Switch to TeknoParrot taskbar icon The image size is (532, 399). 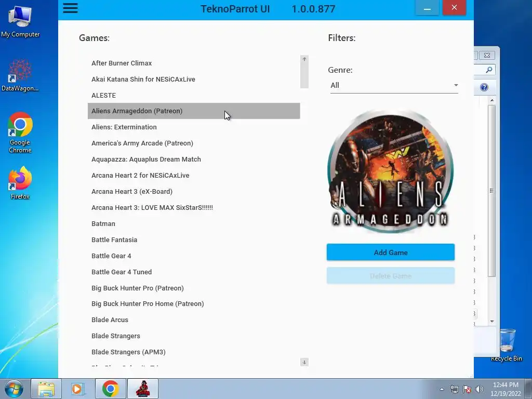pos(143,389)
